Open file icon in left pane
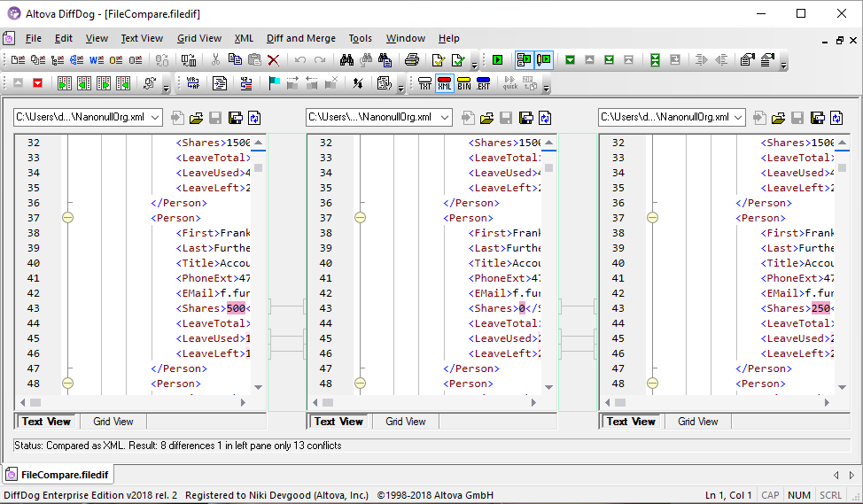This screenshot has width=863, height=504. click(196, 118)
